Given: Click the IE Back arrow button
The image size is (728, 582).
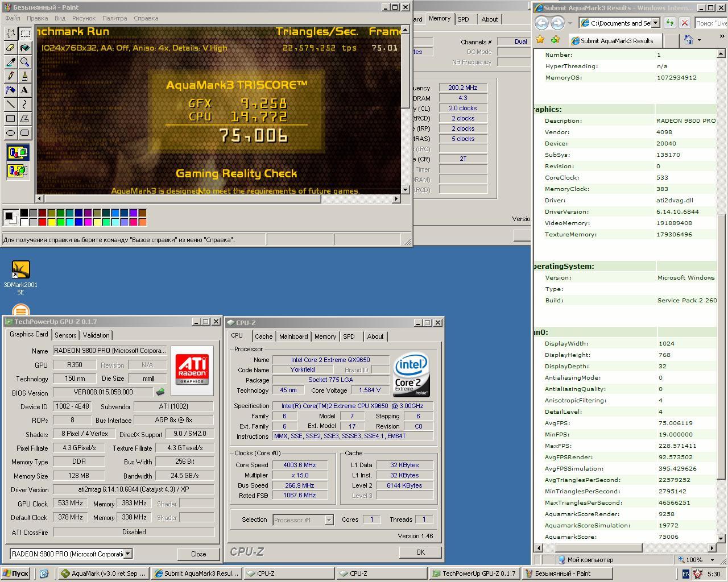Looking at the screenshot, I should click(x=541, y=23).
